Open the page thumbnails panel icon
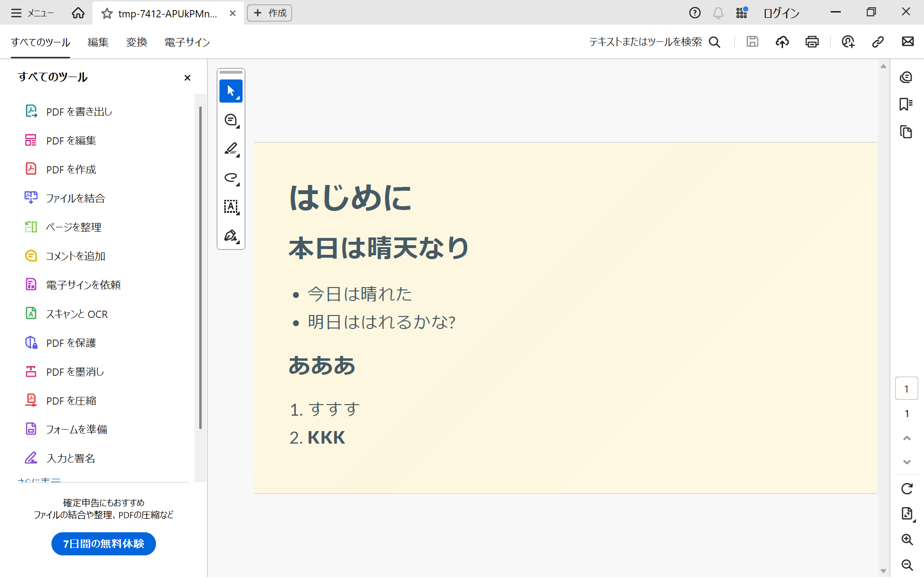 point(906,132)
